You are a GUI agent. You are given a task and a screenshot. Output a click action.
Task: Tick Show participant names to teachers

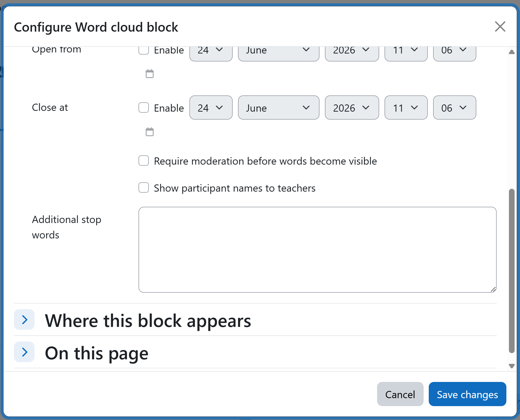(x=144, y=187)
